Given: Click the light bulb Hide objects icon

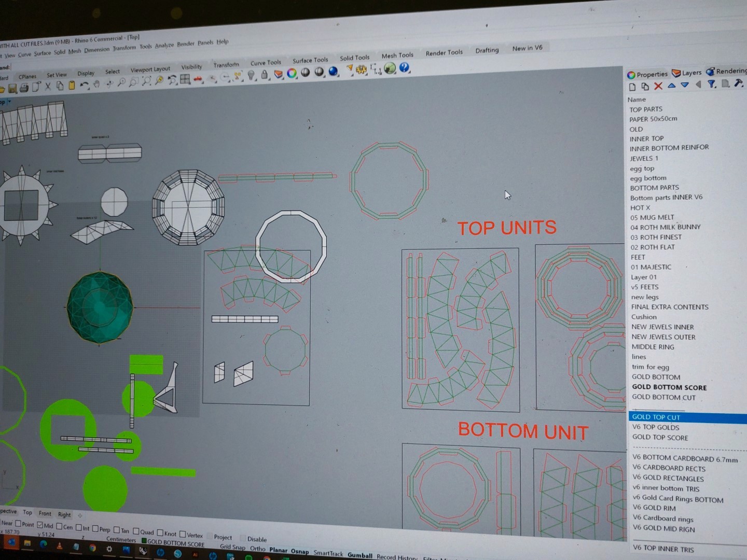Looking at the screenshot, I should point(252,76).
